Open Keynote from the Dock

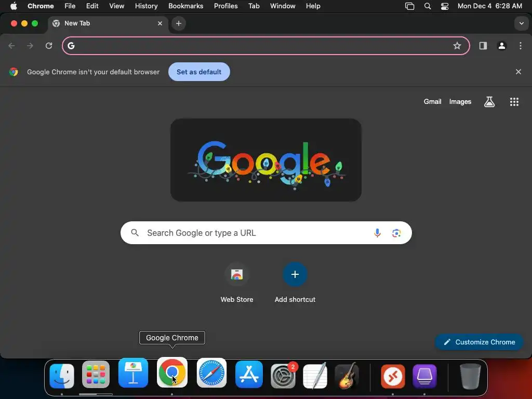133,373
